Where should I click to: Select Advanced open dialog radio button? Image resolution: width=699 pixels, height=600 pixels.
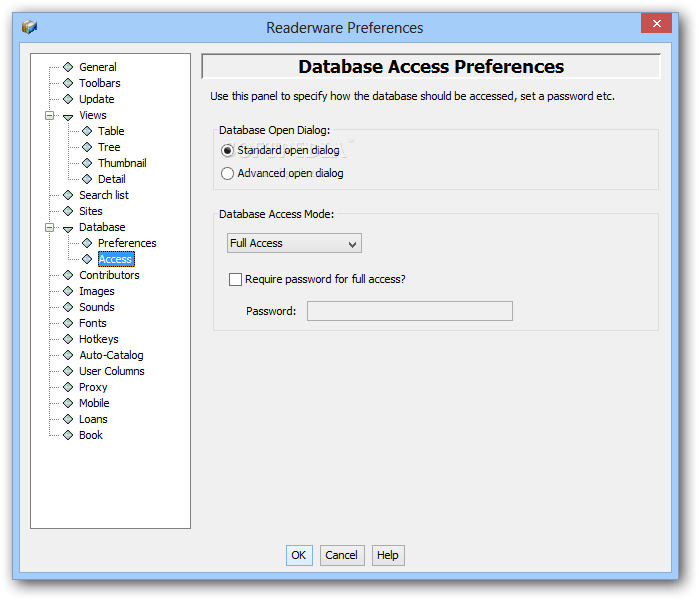[227, 173]
